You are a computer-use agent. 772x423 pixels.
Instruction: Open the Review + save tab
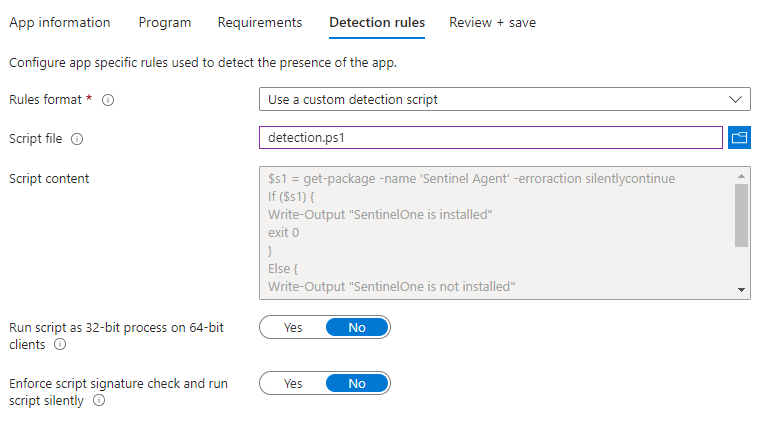coord(492,22)
